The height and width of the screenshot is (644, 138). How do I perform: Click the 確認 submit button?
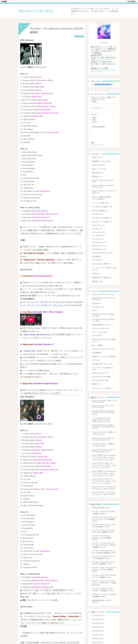(92, 143)
